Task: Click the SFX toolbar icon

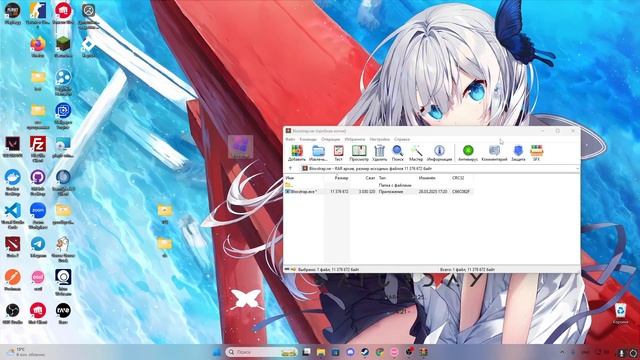Action: coord(536,153)
